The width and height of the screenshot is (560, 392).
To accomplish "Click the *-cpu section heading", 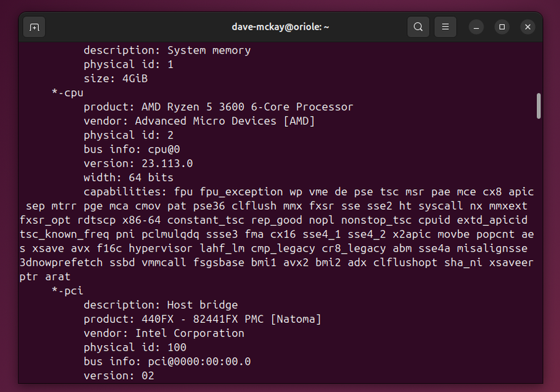I will (67, 93).
